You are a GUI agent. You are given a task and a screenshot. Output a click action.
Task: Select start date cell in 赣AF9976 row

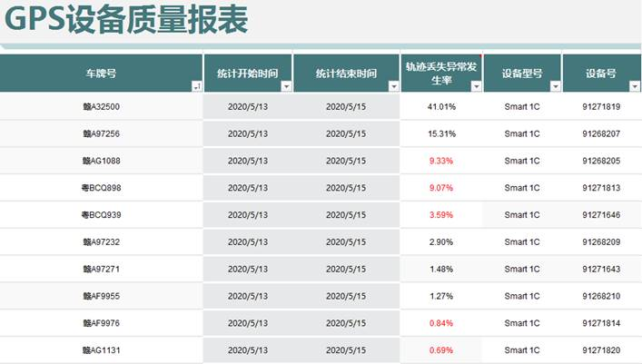248,323
